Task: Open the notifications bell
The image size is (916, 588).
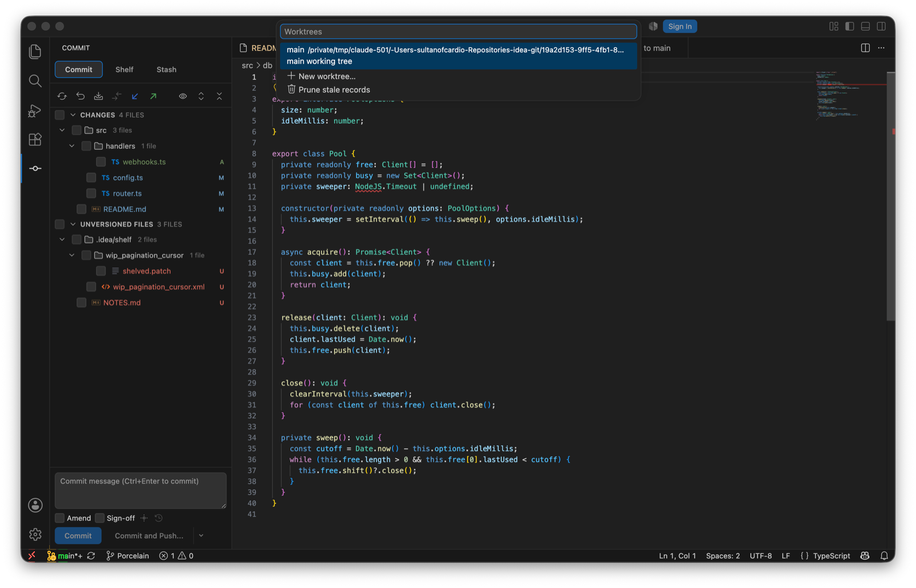Action: pos(884,555)
